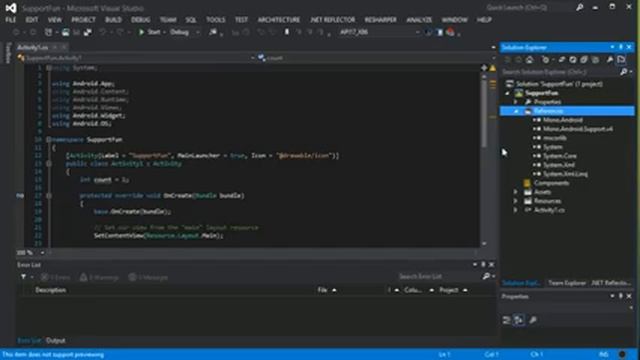The height and width of the screenshot is (360, 640).
Task: Click the Error List filter funnel icon
Action: 23,277
